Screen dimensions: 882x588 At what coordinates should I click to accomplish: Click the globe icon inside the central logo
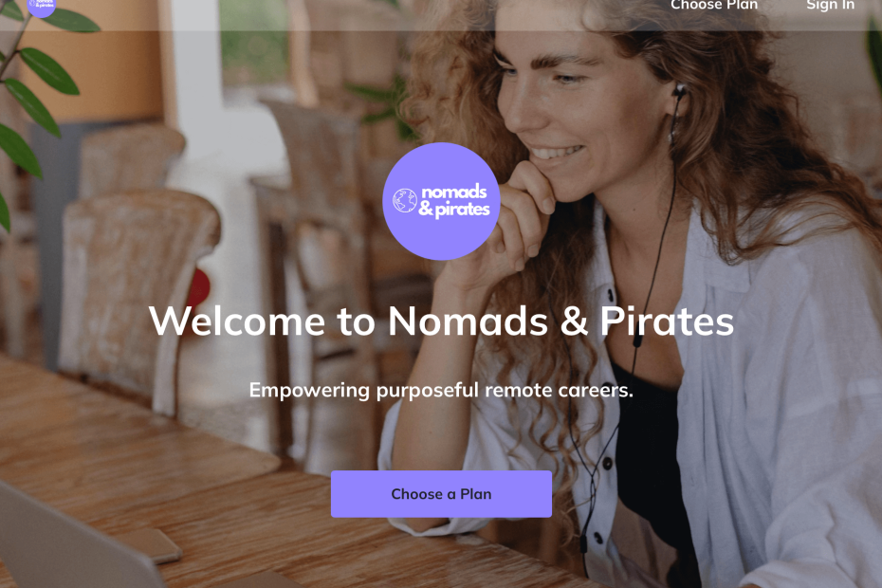point(404,200)
